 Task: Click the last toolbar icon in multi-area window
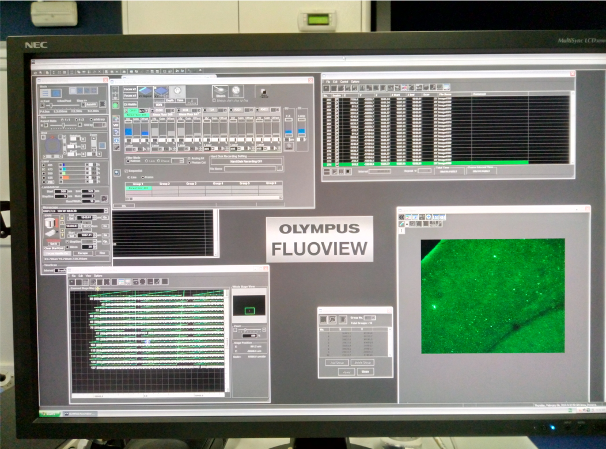pyautogui.click(x=446, y=87)
